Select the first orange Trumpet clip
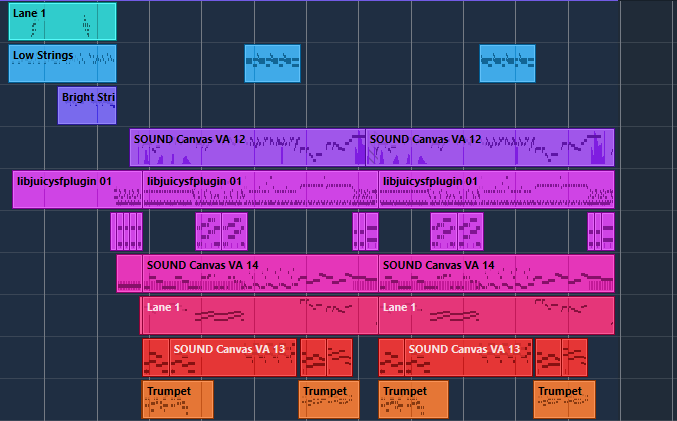677x421 pixels. pos(177,399)
